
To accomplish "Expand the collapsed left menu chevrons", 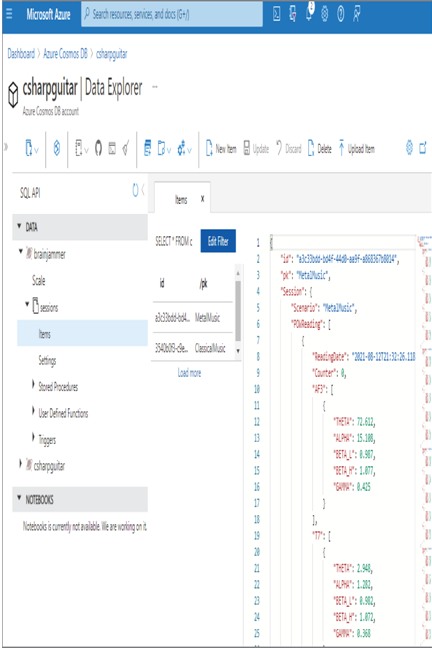I will pyautogui.click(x=6, y=147).
